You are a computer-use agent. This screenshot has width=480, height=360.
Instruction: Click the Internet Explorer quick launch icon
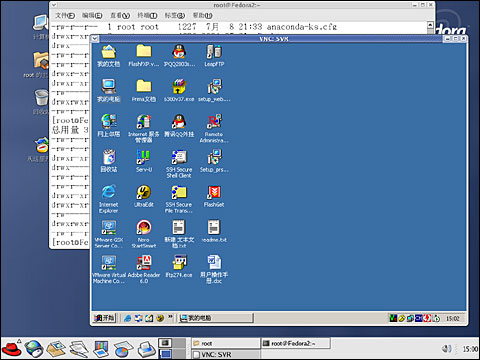(127, 318)
